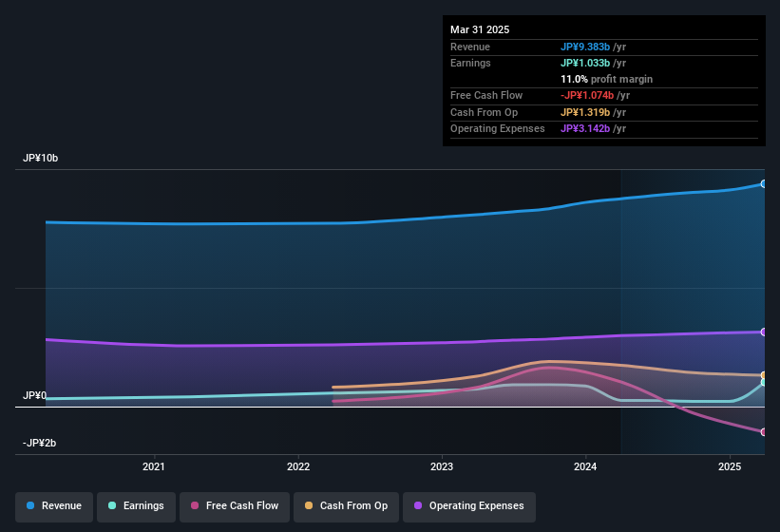Click the Revenue row label in tooltip
Image resolution: width=780 pixels, height=532 pixels.
470,47
